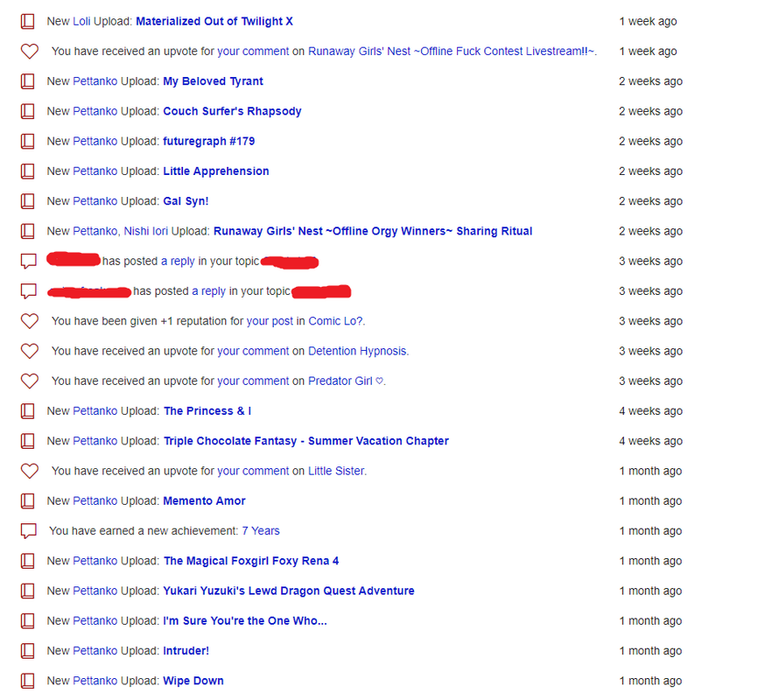Open the Wipe Down upload link
This screenshot has height=700, width=772.
click(193, 681)
